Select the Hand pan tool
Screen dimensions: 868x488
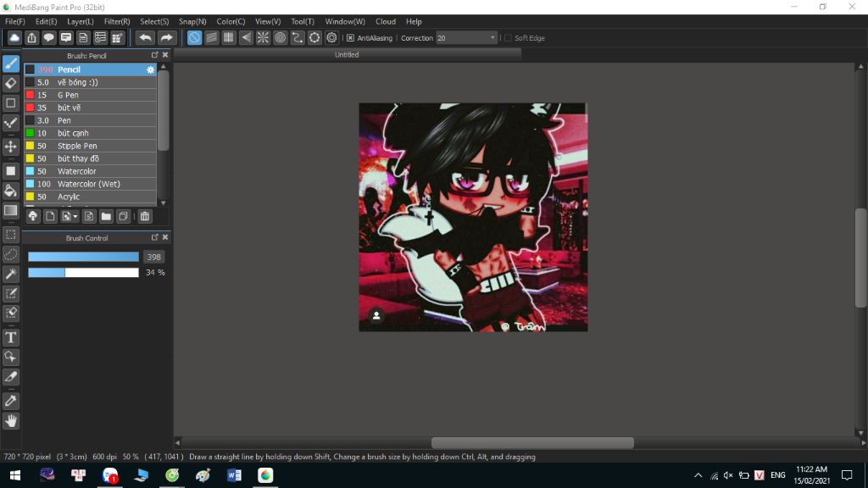tap(10, 421)
